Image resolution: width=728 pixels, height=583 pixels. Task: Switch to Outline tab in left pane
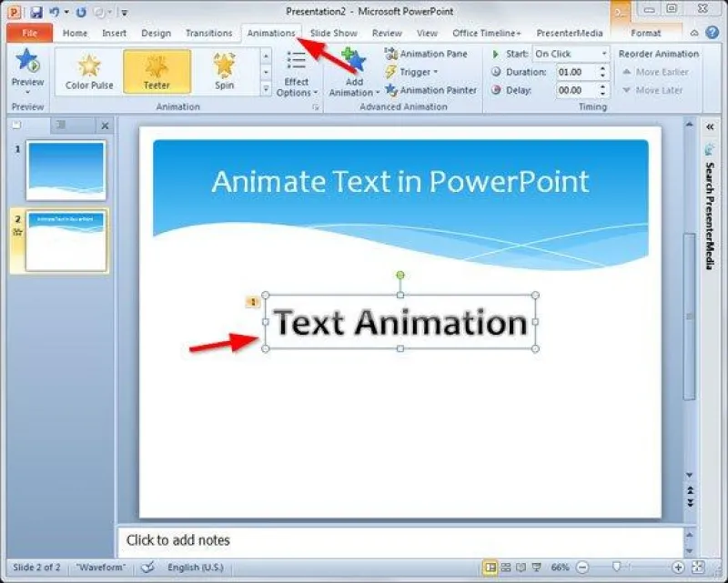(x=61, y=125)
